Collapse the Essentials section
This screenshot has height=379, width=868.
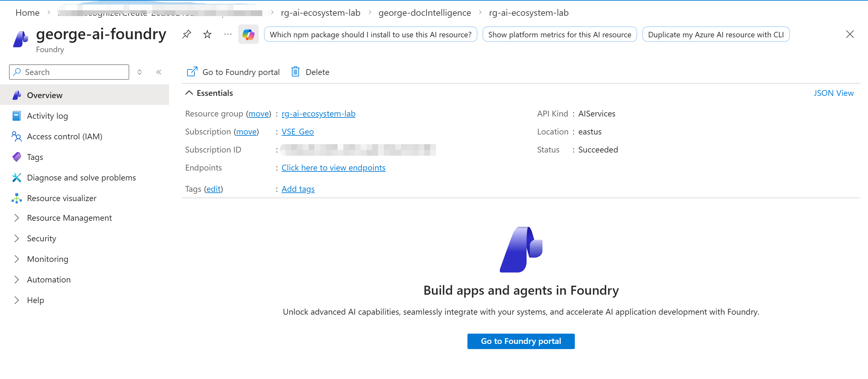coord(189,93)
